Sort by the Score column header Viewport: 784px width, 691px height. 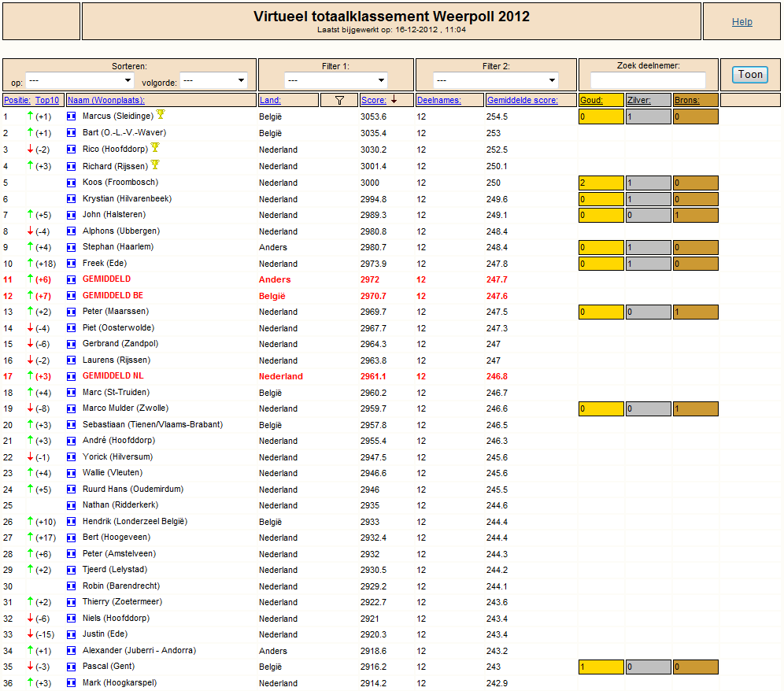pyautogui.click(x=373, y=100)
